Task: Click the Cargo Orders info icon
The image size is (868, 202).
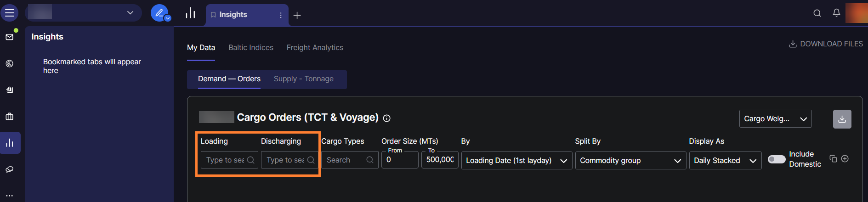Action: (387, 118)
